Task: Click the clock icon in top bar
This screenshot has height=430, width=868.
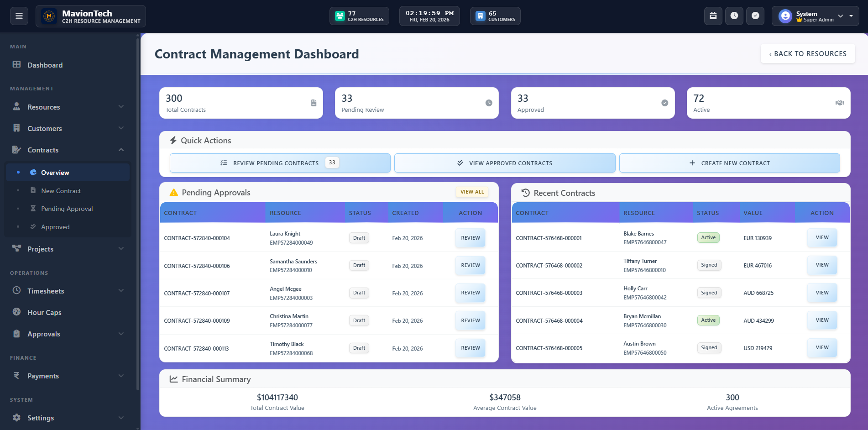Action: (x=734, y=16)
